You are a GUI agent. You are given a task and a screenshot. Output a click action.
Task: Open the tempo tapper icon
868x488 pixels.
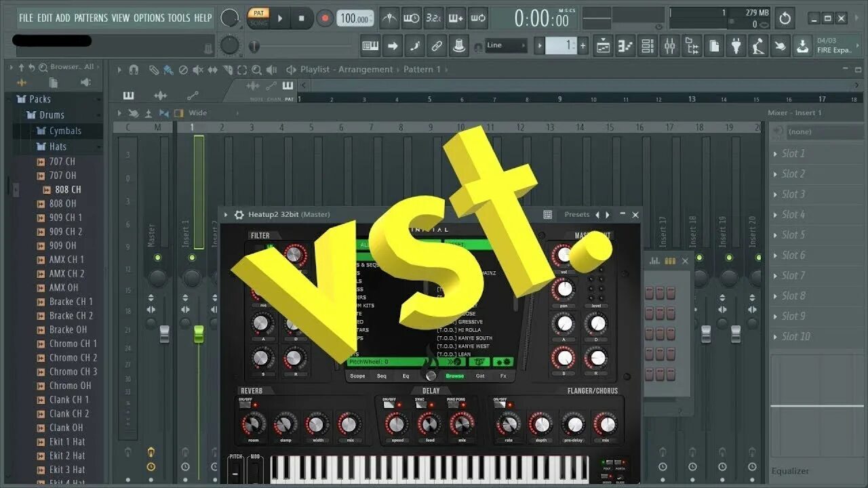759,46
